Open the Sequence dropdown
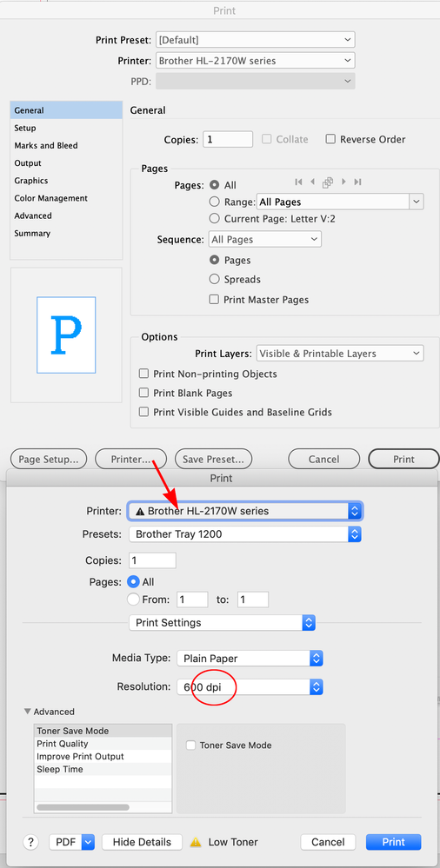The width and height of the screenshot is (440, 868). point(265,239)
